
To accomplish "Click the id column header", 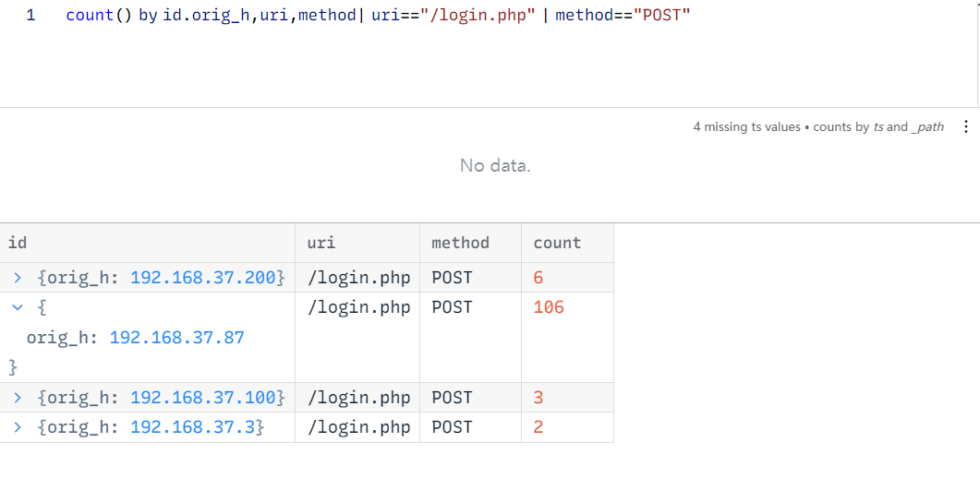I will (x=18, y=243).
